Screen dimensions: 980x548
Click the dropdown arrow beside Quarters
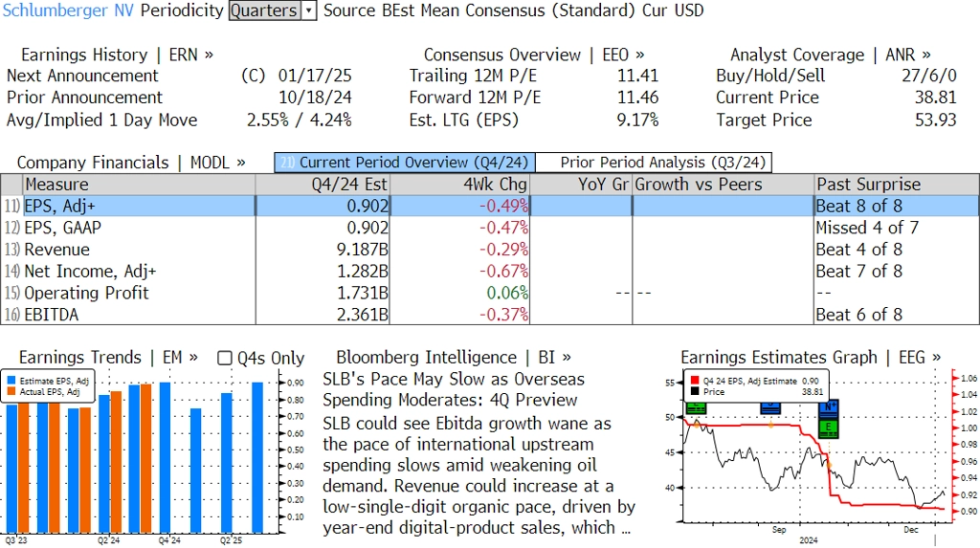click(309, 11)
